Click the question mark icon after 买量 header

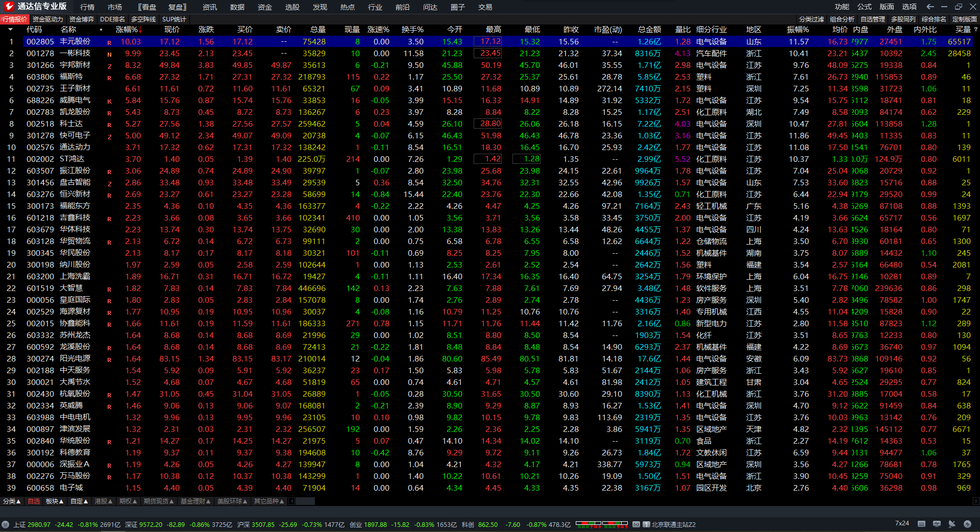pyautogui.click(x=975, y=30)
